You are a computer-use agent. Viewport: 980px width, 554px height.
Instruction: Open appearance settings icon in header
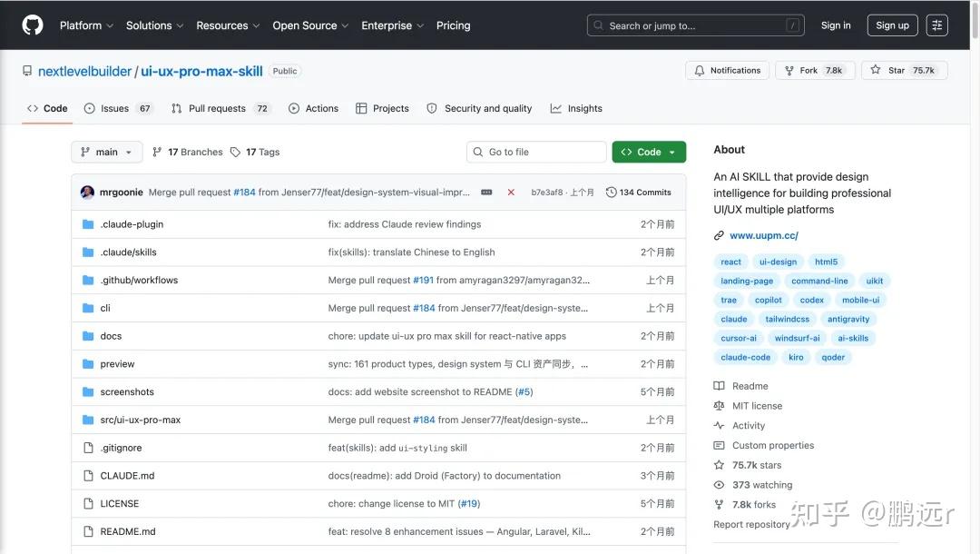936,25
